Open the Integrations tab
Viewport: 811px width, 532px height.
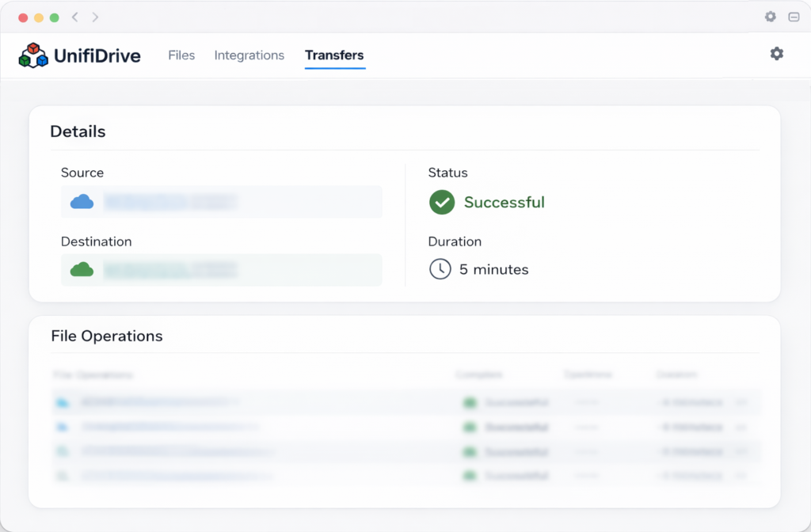[x=249, y=55]
